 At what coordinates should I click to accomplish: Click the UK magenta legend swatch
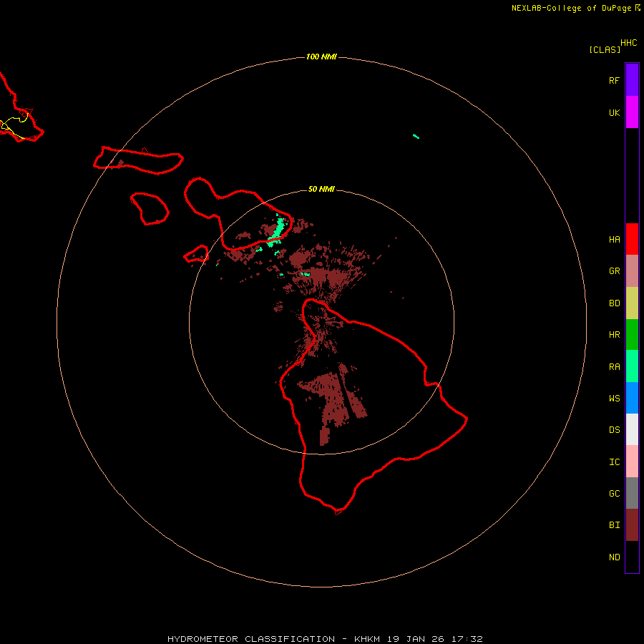(632, 112)
